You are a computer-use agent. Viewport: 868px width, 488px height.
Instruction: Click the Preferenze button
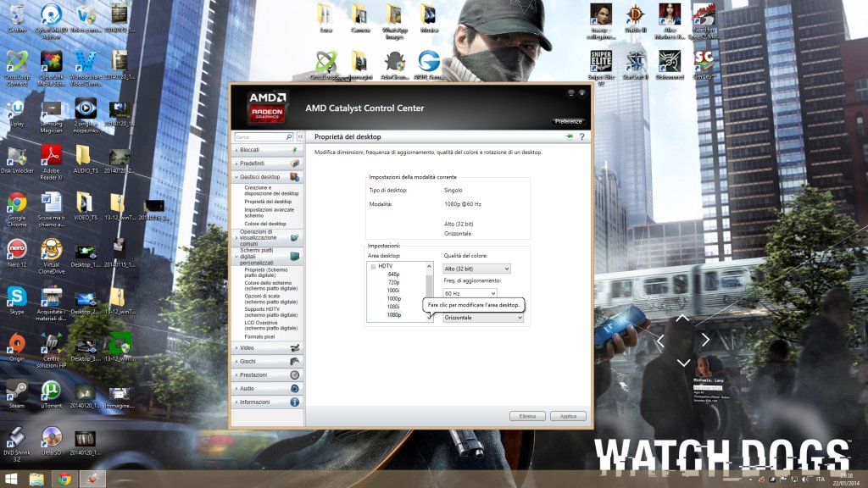tap(569, 121)
